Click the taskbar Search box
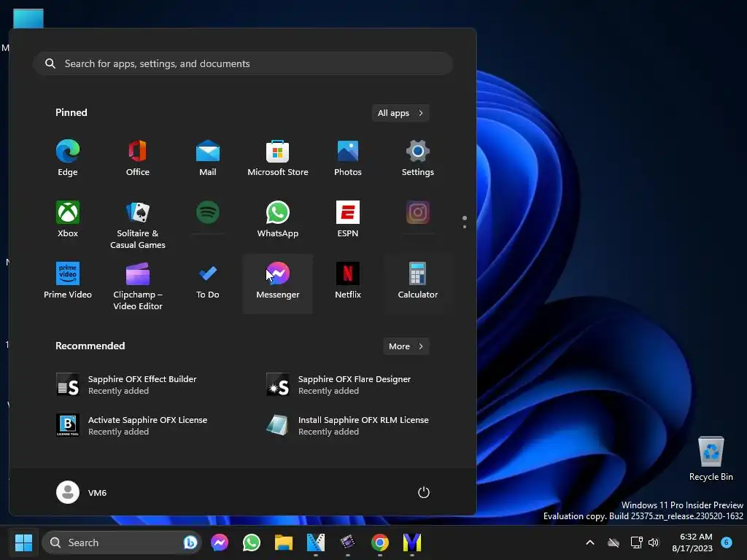This screenshot has height=560, width=747. [122, 542]
